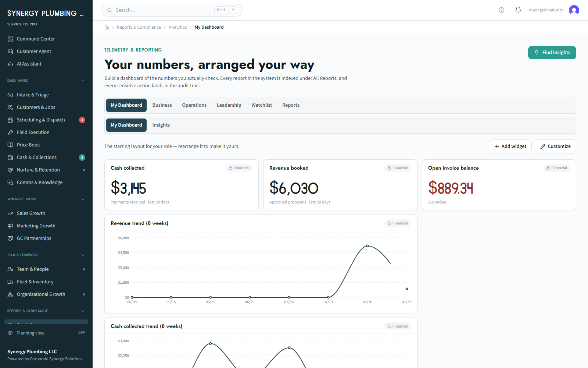
Task: Click Financial tag on Cash collected trend card
Action: pos(398,326)
